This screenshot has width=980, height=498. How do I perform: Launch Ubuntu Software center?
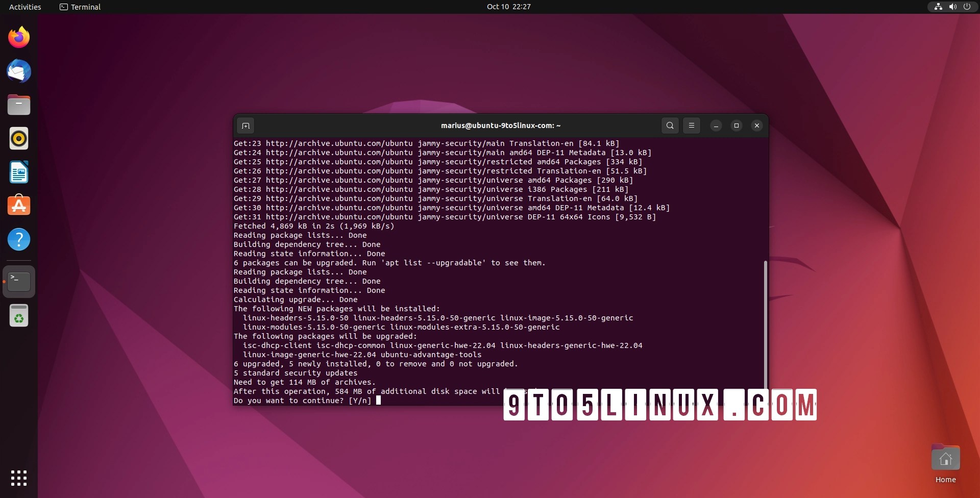click(x=19, y=206)
